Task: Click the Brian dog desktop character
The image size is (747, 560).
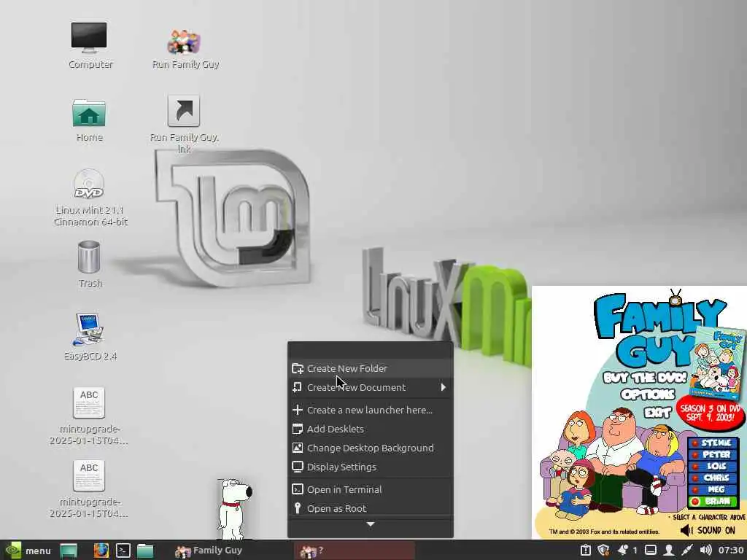Action: click(x=235, y=510)
